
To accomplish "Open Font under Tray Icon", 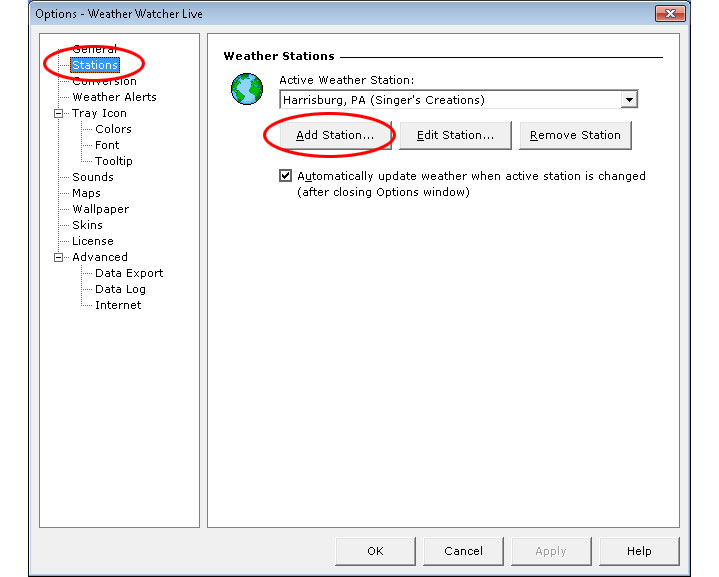I will 107,145.
